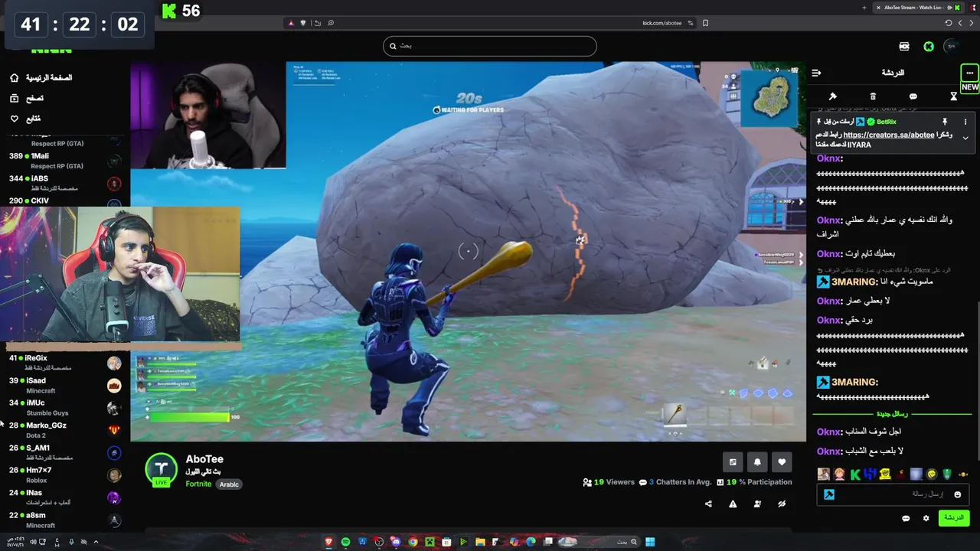
Task: Click the AboTee Stream browser tab
Action: pyautogui.click(x=919, y=8)
